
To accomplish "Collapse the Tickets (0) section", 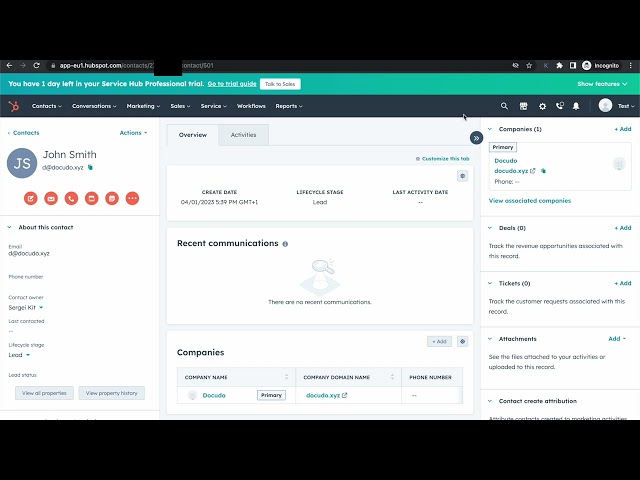I will tap(490, 283).
